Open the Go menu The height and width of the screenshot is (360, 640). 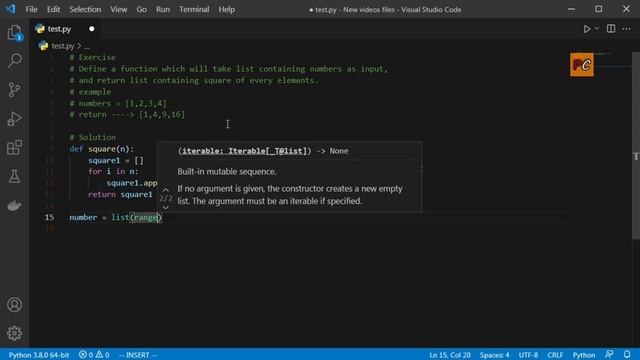coord(142,9)
